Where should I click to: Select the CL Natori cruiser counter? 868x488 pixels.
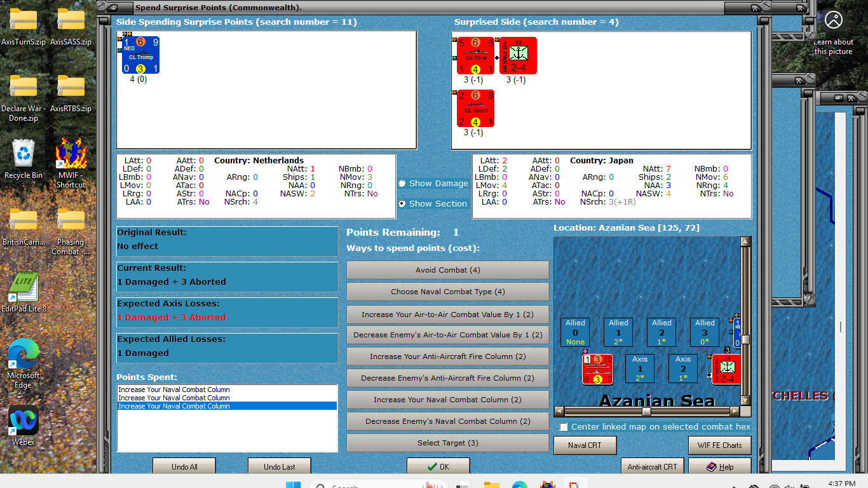coord(475,108)
